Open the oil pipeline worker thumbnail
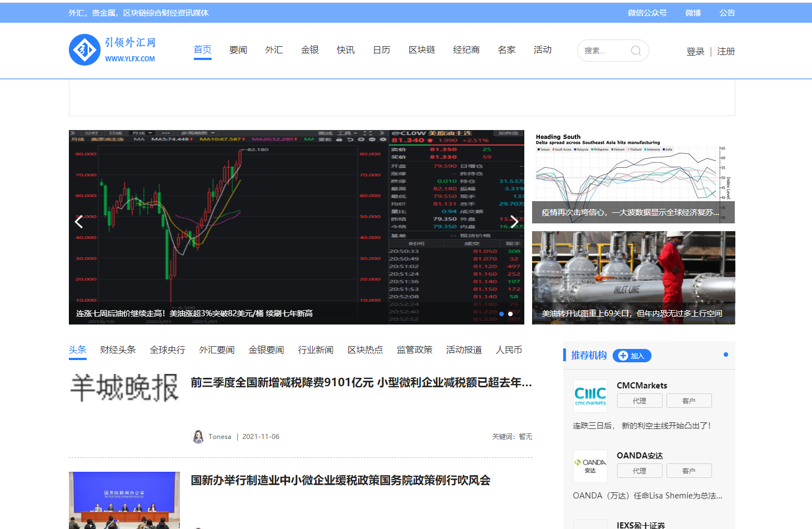The width and height of the screenshot is (812, 529). coord(634,278)
